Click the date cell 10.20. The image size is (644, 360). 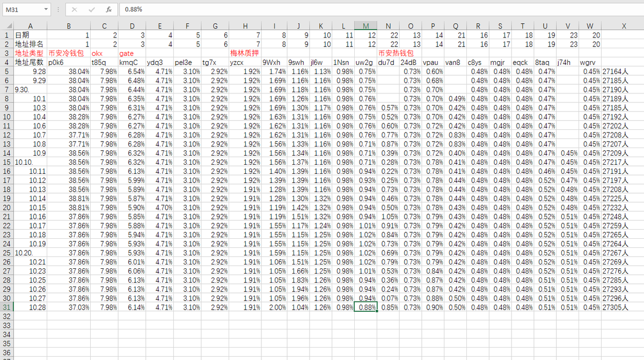[x=30, y=253]
